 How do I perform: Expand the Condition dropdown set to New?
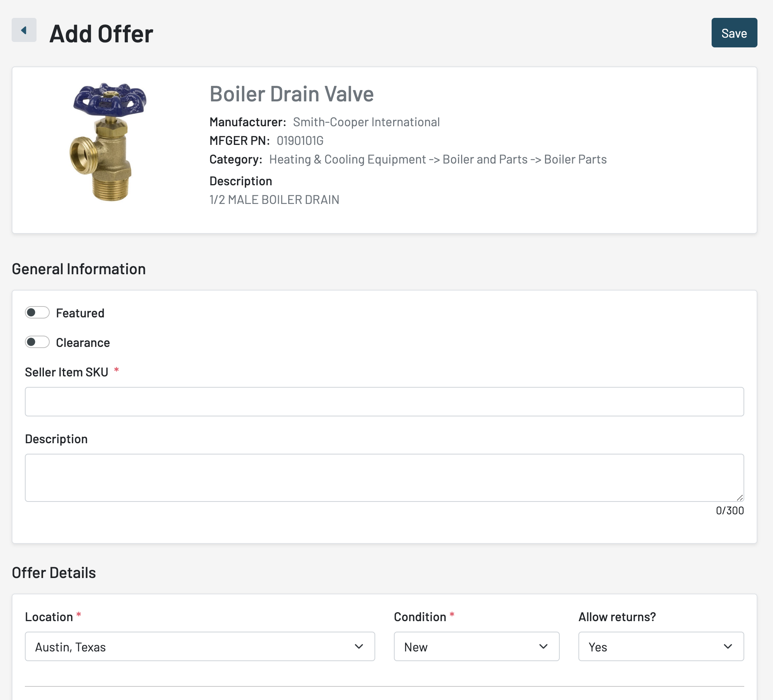pyautogui.click(x=476, y=647)
